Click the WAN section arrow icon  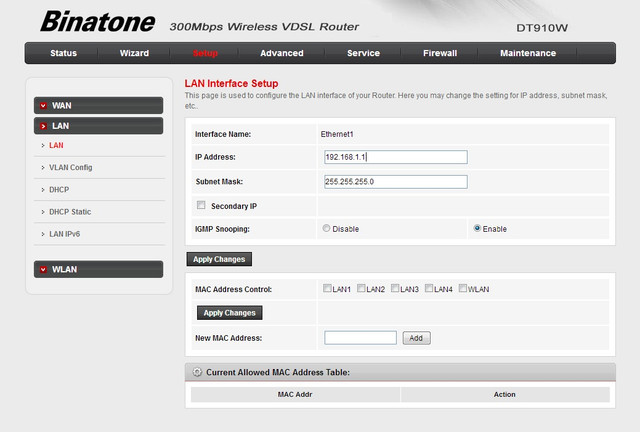point(43,106)
